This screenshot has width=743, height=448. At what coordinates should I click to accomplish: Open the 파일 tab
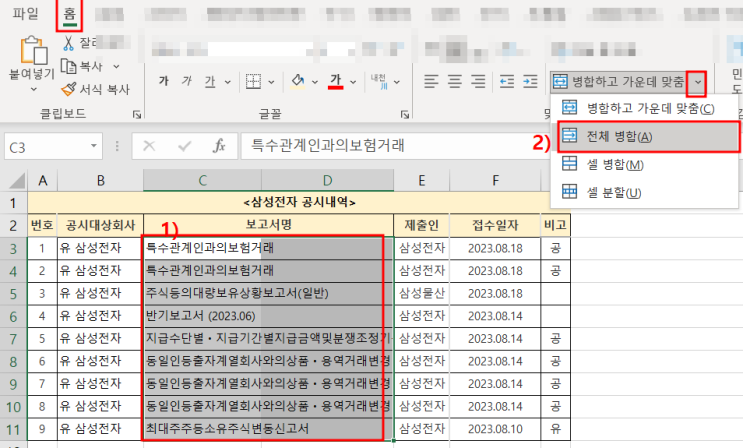coord(25,13)
